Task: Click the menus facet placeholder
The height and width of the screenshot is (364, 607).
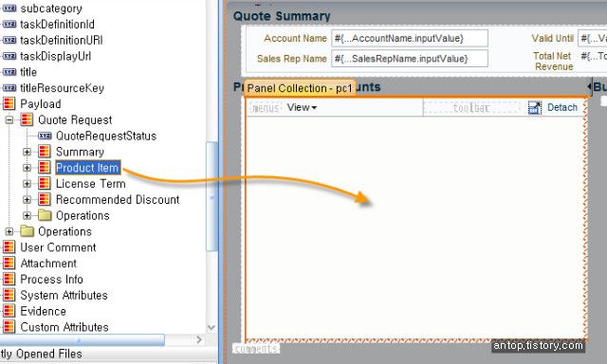Action: pos(266,108)
